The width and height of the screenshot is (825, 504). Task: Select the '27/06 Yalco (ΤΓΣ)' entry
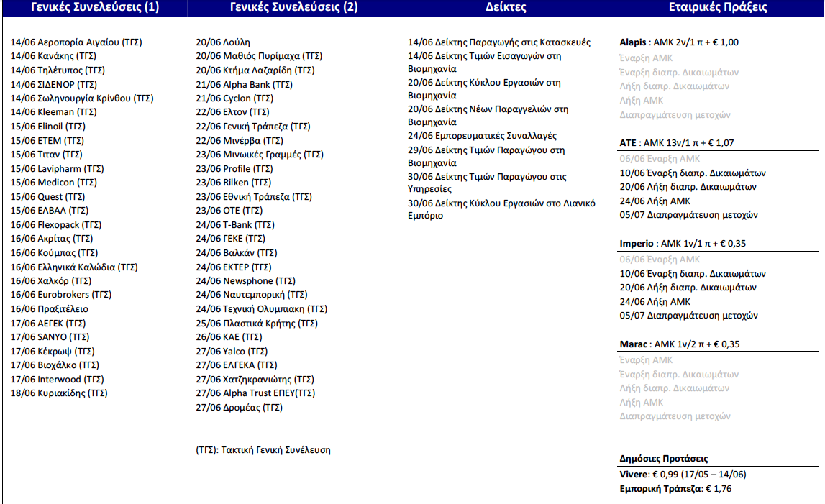(232, 351)
